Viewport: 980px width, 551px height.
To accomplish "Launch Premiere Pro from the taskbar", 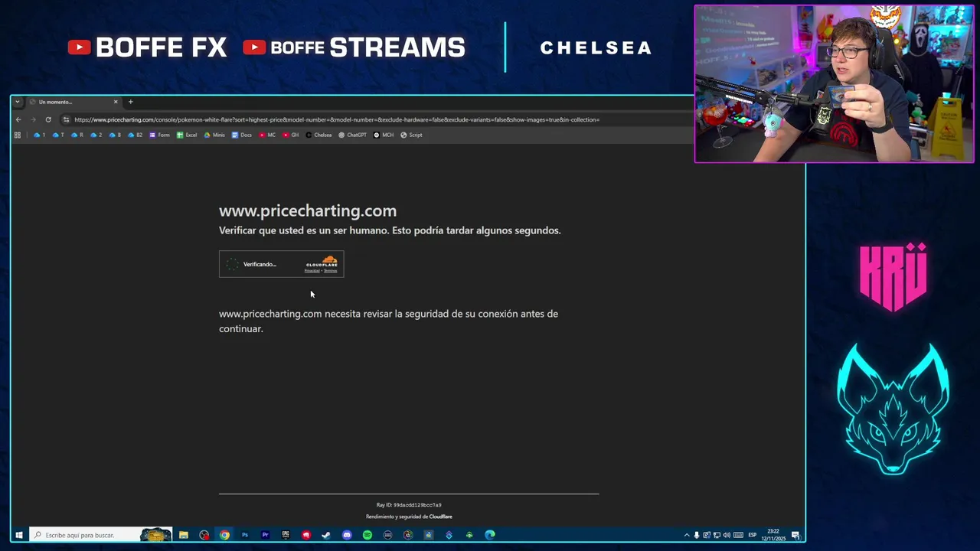I will [x=265, y=535].
